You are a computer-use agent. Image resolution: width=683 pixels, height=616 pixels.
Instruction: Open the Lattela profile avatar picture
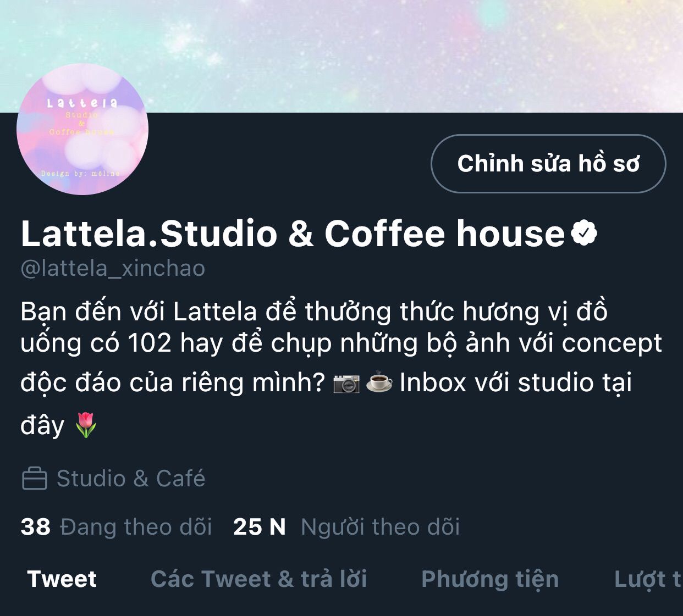point(82,129)
